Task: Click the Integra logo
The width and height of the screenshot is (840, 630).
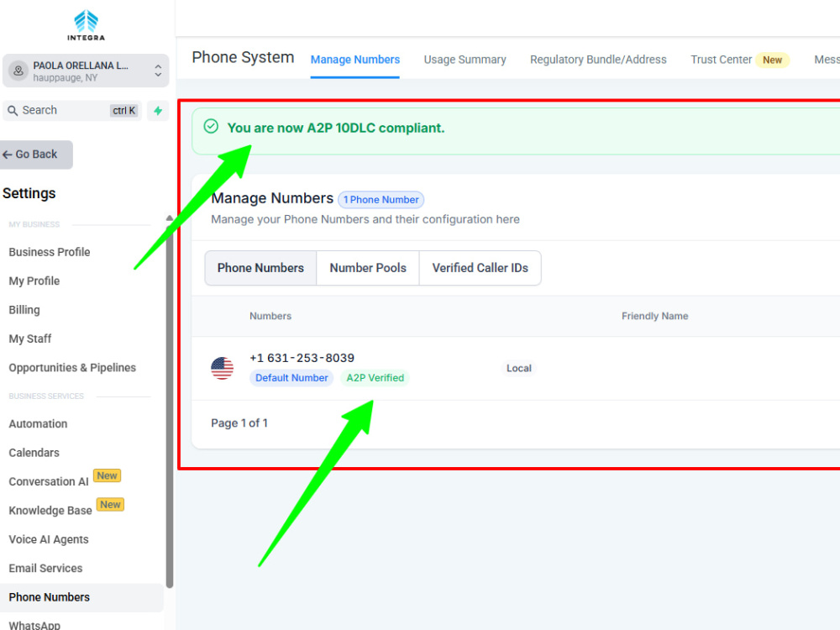Action: [86, 25]
